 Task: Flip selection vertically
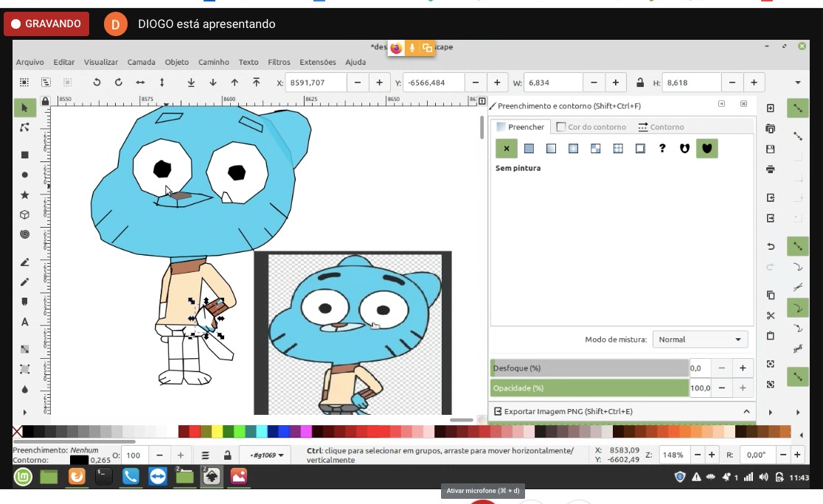(162, 83)
